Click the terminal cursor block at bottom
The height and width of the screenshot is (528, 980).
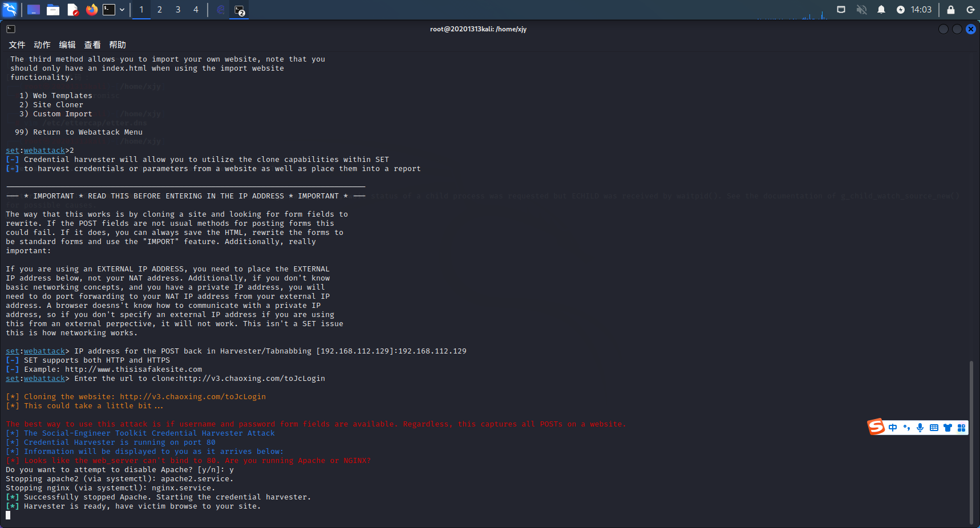tap(8, 515)
